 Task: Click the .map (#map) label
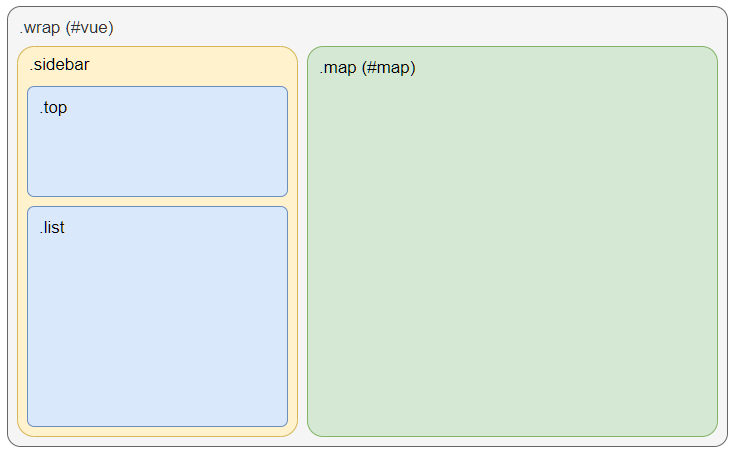367,68
